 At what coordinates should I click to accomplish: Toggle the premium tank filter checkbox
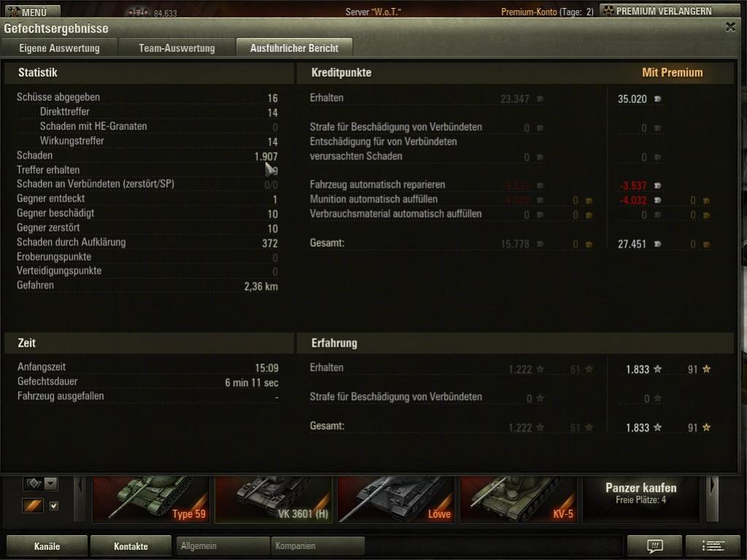tap(54, 506)
